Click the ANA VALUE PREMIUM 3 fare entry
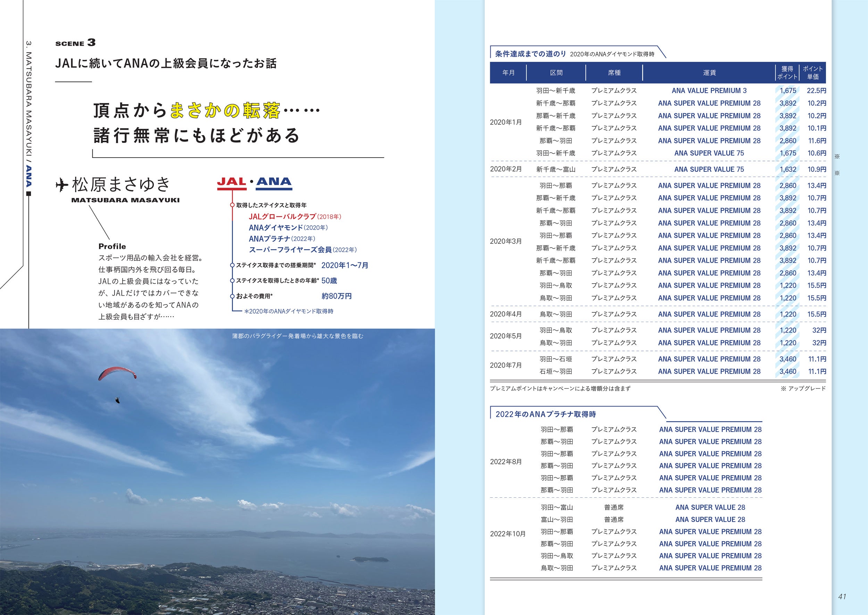868x615 pixels. [709, 91]
